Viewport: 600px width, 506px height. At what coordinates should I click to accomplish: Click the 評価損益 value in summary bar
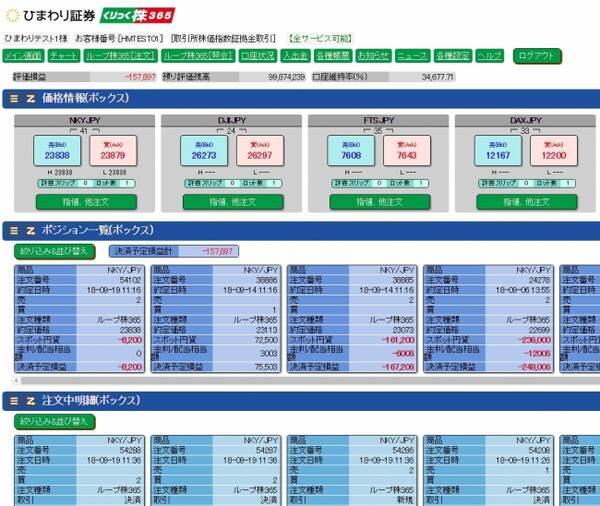(140, 77)
